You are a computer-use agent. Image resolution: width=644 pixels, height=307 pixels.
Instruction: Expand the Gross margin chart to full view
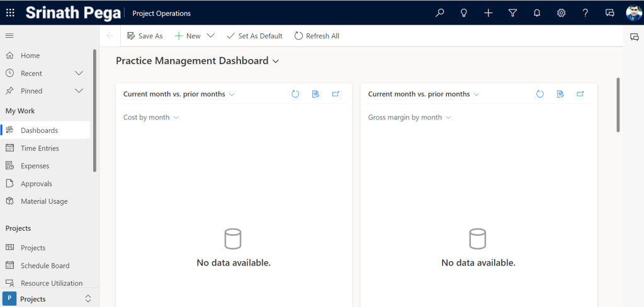[x=580, y=94]
